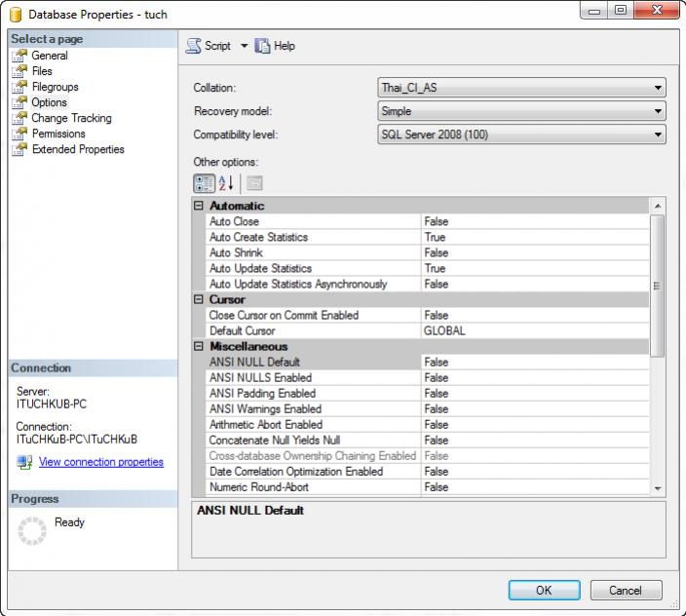Go to the Extended Properties page

78,150
